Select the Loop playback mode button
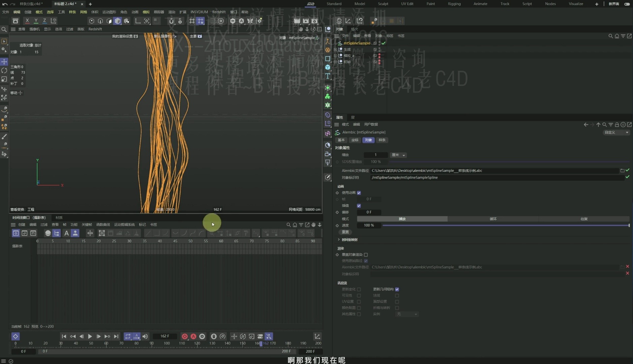 coord(493,219)
